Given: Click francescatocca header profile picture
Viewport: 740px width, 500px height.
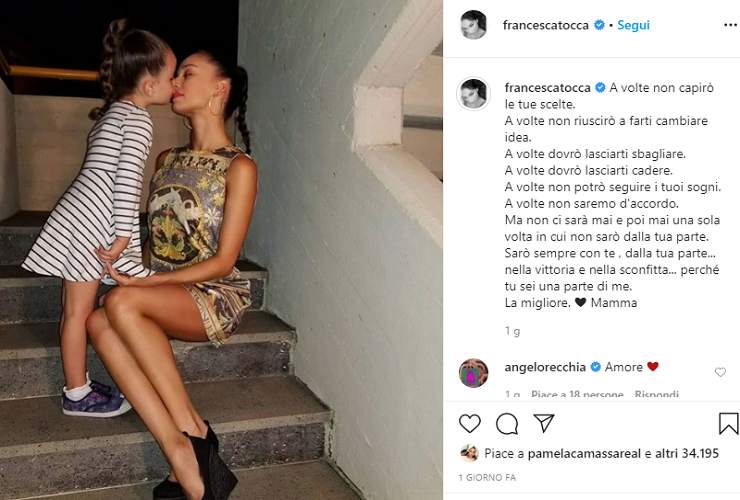Looking at the screenshot, I should [473, 25].
